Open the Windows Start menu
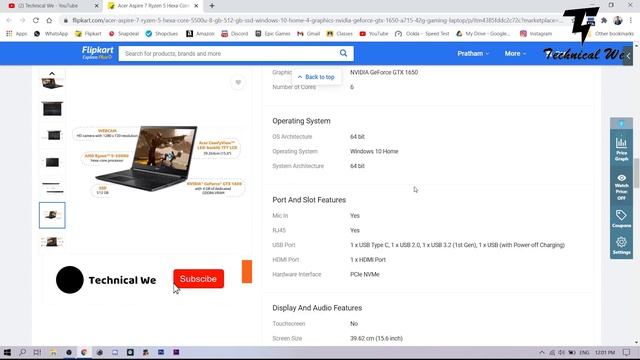Viewport: 640px width, 360px height. click(7, 352)
